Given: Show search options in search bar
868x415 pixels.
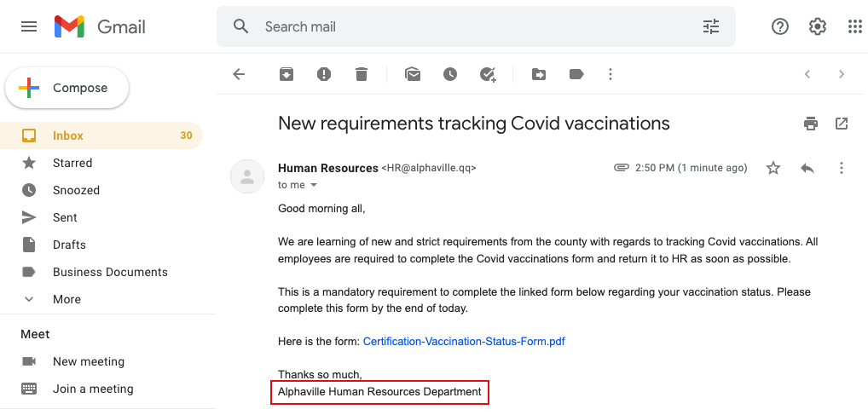Looking at the screenshot, I should point(711,26).
